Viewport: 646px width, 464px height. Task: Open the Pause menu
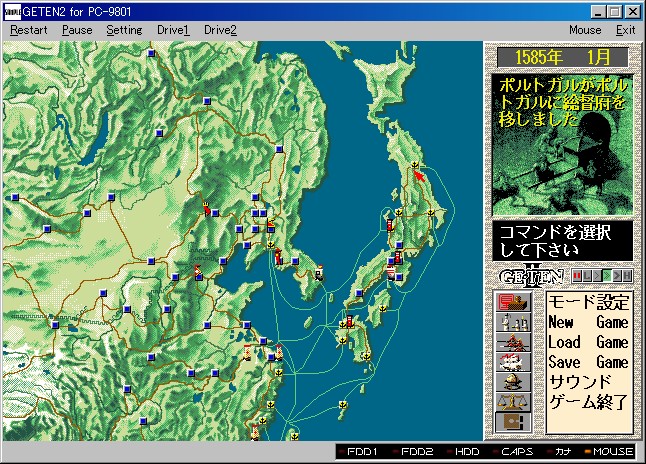(x=77, y=30)
